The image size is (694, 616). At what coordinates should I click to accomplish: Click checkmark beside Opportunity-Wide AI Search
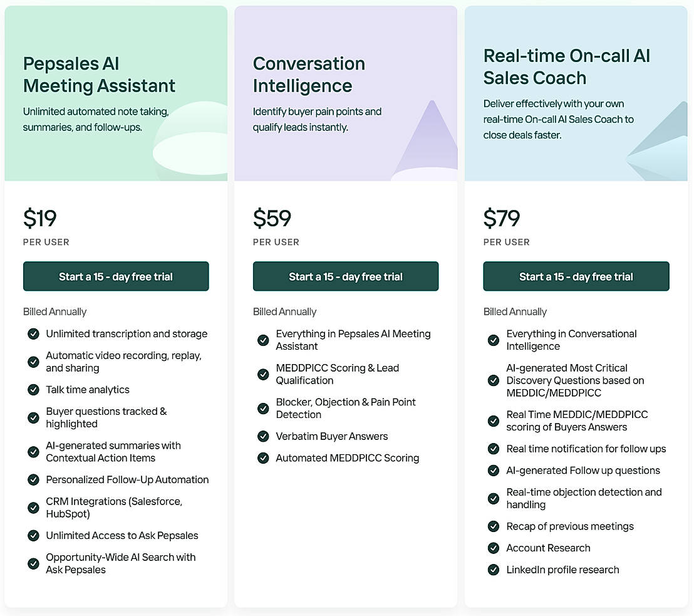tap(33, 563)
